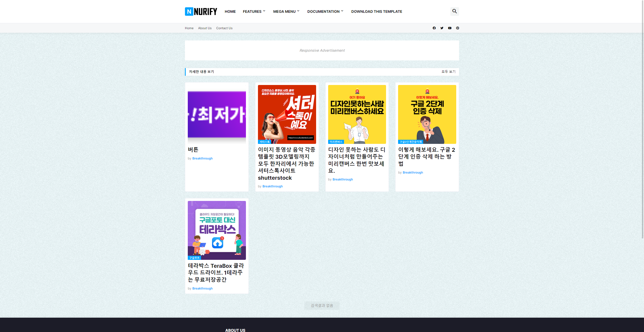Select Download This Template menu item
The width and height of the screenshot is (644, 332).
tap(376, 12)
